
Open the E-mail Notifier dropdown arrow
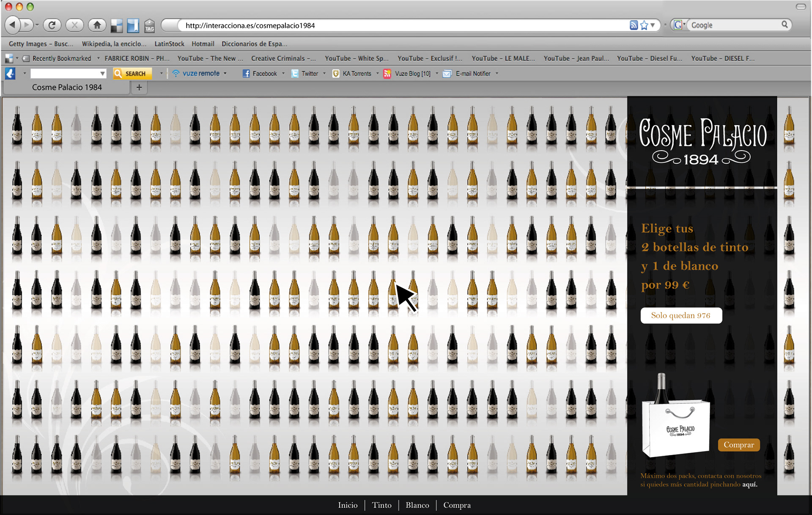pyautogui.click(x=497, y=74)
